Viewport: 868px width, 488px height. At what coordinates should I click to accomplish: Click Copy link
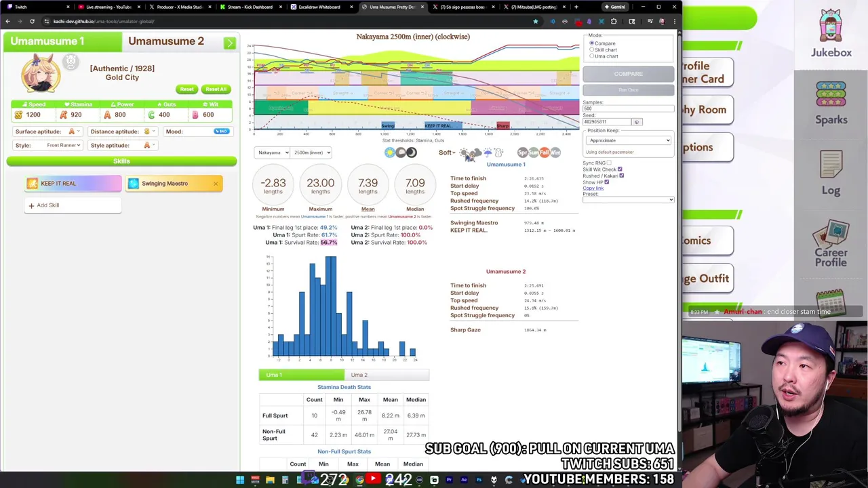[593, 188]
